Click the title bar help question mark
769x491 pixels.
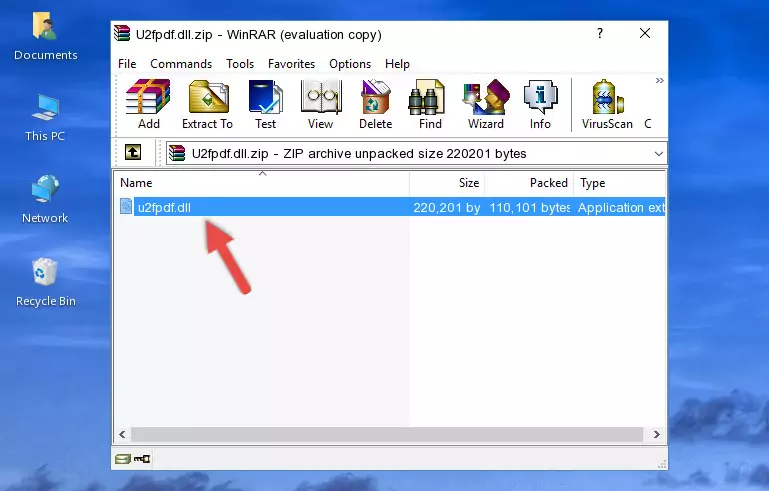(x=600, y=33)
